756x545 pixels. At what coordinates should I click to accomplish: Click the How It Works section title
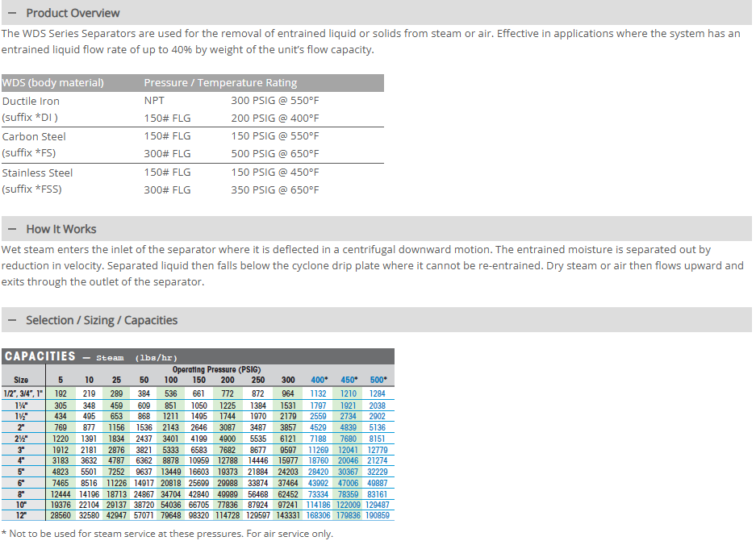(63, 229)
